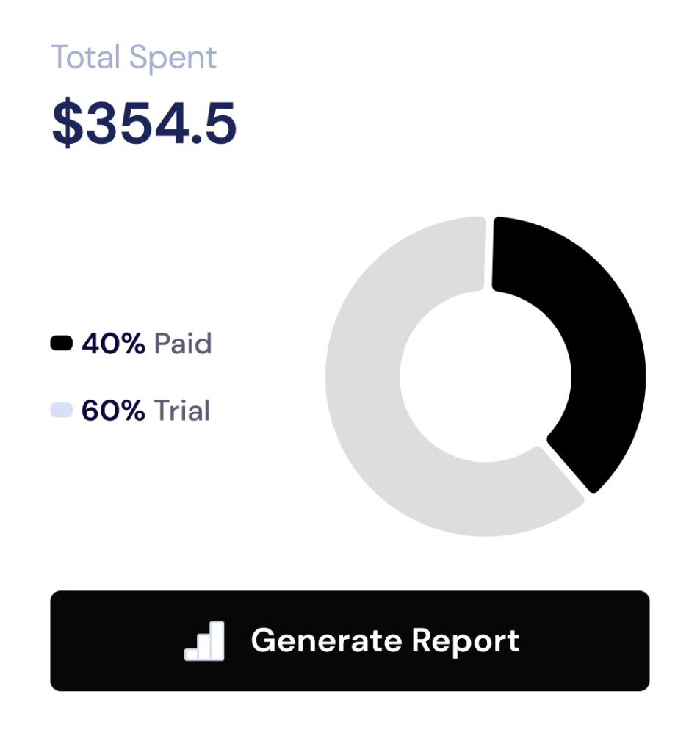Click the Trial label in the legend
Viewport: 700px width, 752px height.
coord(182,411)
